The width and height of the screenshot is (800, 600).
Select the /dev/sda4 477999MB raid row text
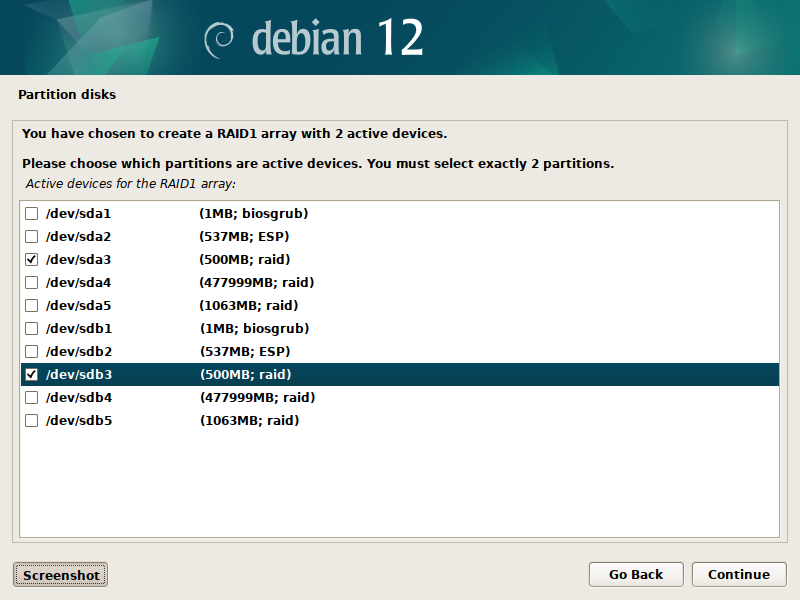pos(257,283)
